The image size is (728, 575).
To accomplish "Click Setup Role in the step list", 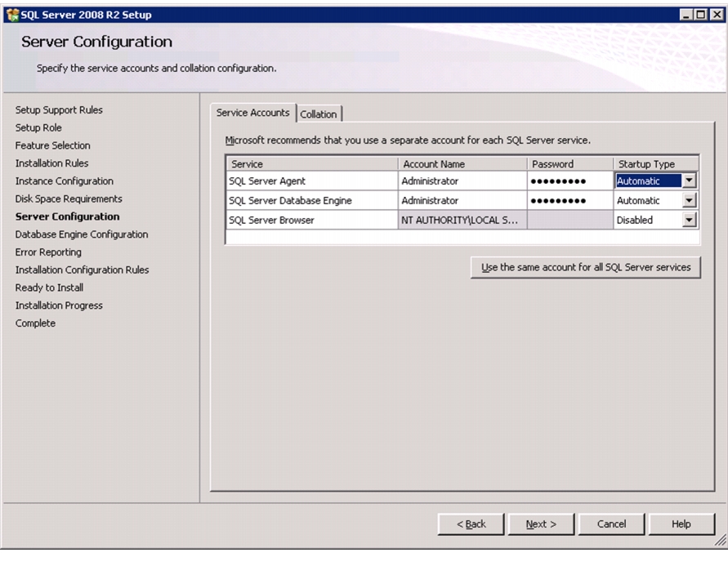I will pyautogui.click(x=38, y=127).
